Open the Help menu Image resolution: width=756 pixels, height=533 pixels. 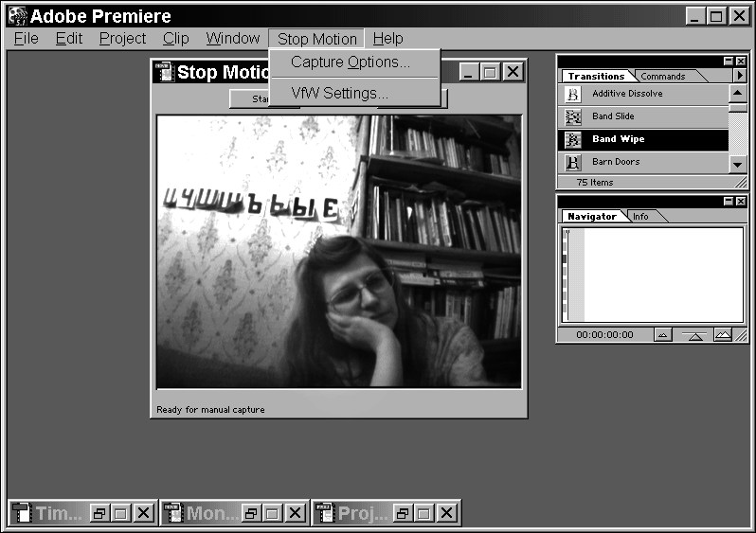click(387, 38)
